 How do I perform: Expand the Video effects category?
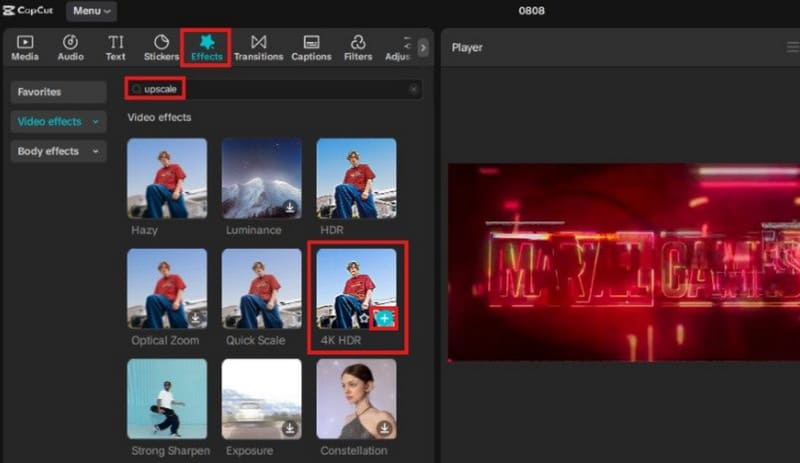pyautogui.click(x=59, y=122)
